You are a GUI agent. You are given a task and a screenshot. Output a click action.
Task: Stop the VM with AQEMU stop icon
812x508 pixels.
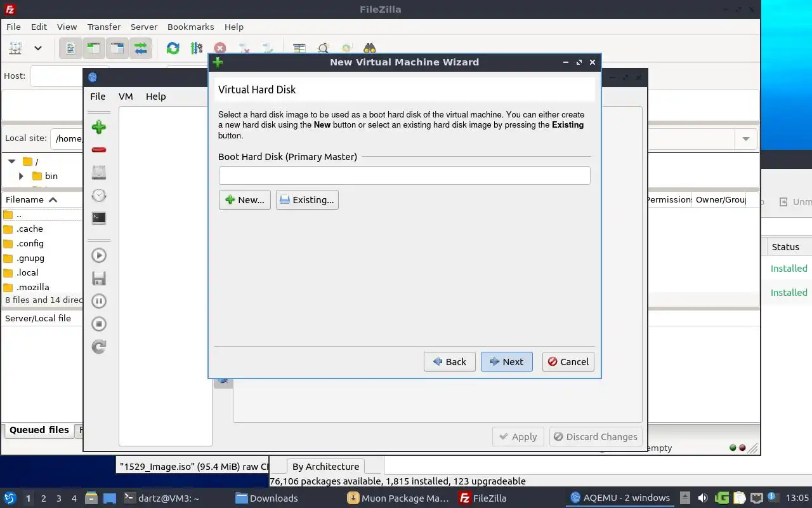coord(99,324)
